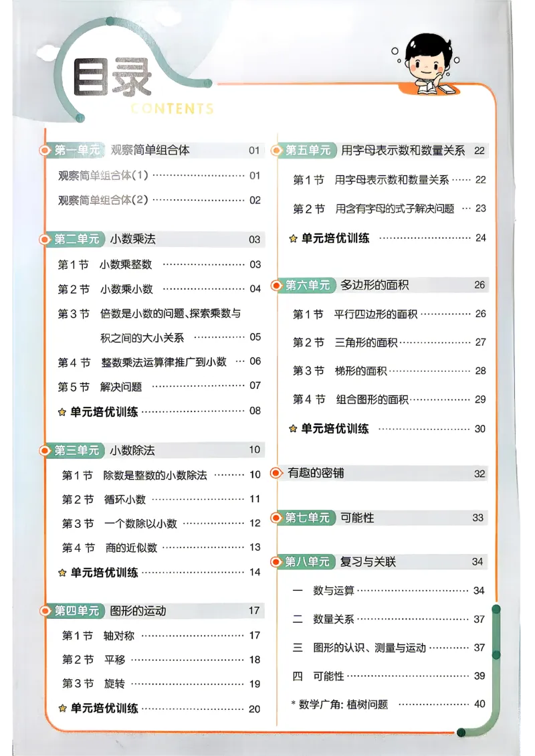Screen dimensions: 535x756
Task: Click page number 40 at bottom right
Action: [x=479, y=704]
